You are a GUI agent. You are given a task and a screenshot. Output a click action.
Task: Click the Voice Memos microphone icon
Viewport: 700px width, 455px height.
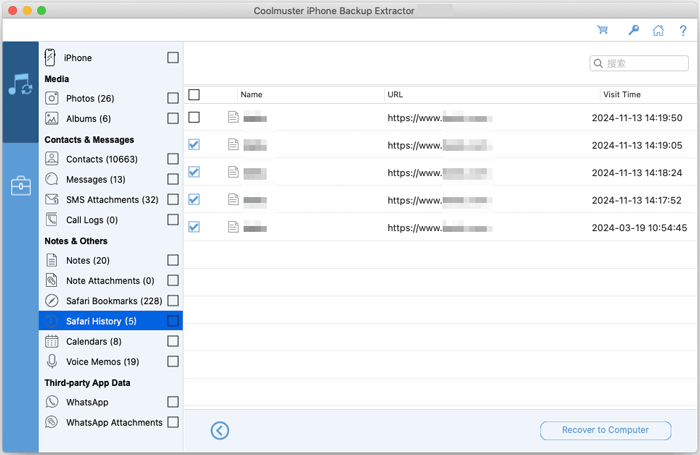pos(52,361)
